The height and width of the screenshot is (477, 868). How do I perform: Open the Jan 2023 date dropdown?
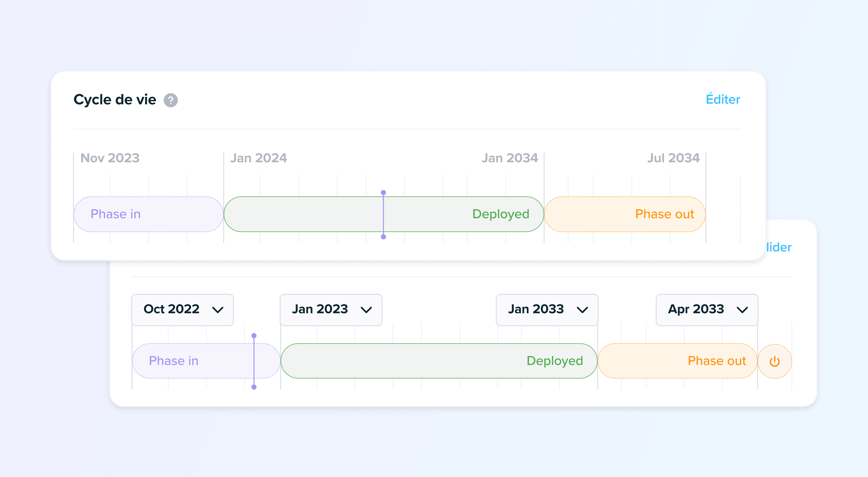click(331, 309)
